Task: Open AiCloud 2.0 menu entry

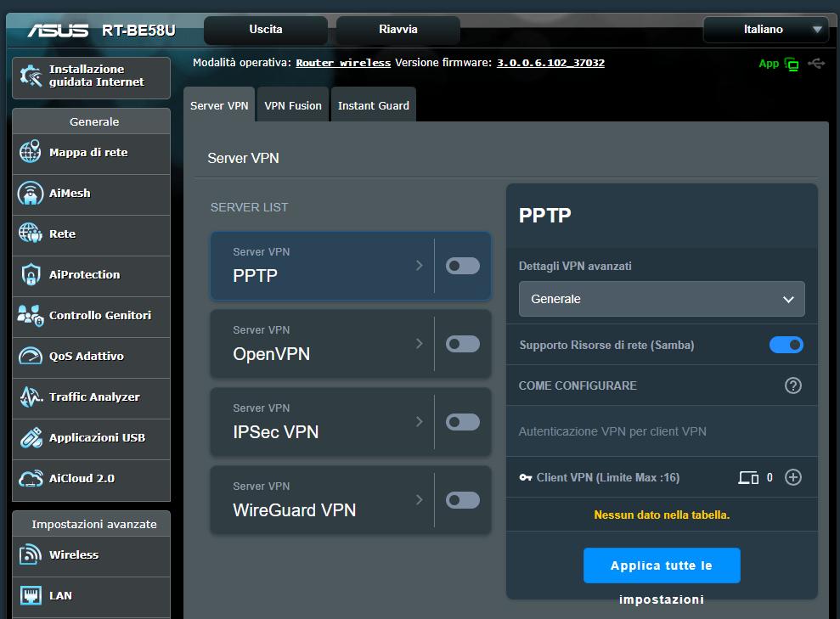Action: (91, 479)
